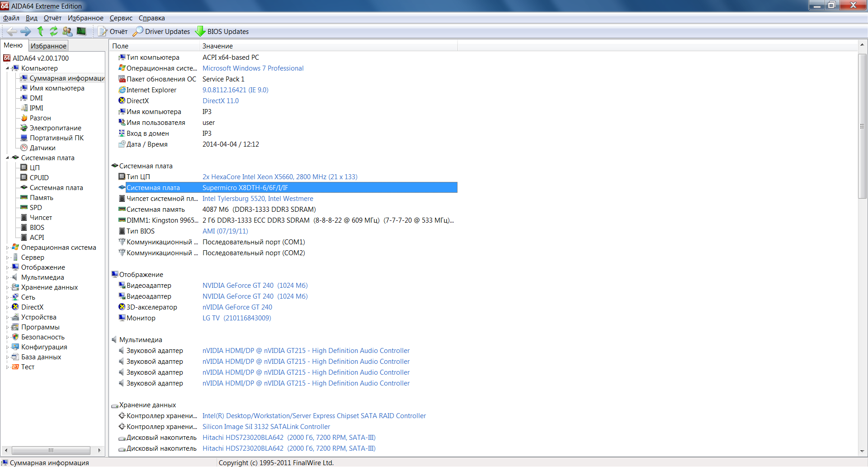
Task: Open the Сервис menu
Action: 121,18
